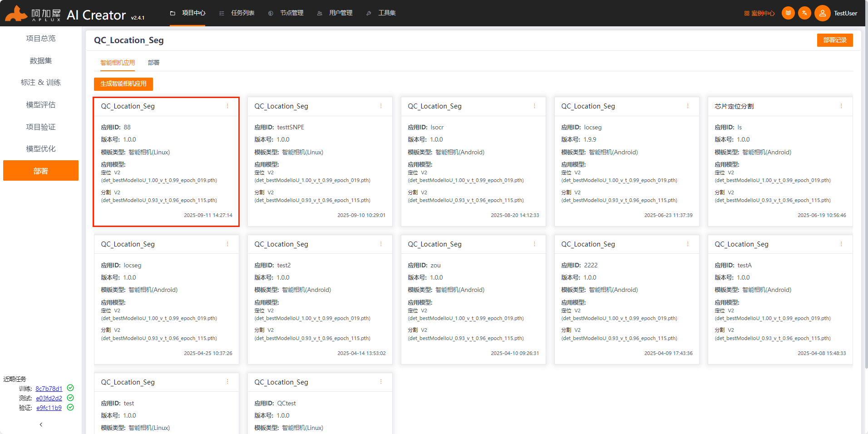Open the more menu on the testtSNPE card
This screenshot has height=434, width=868.
point(381,106)
